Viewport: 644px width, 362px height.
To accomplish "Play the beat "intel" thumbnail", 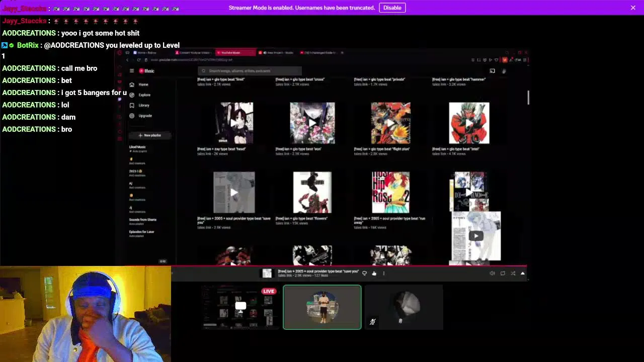I will point(469,123).
